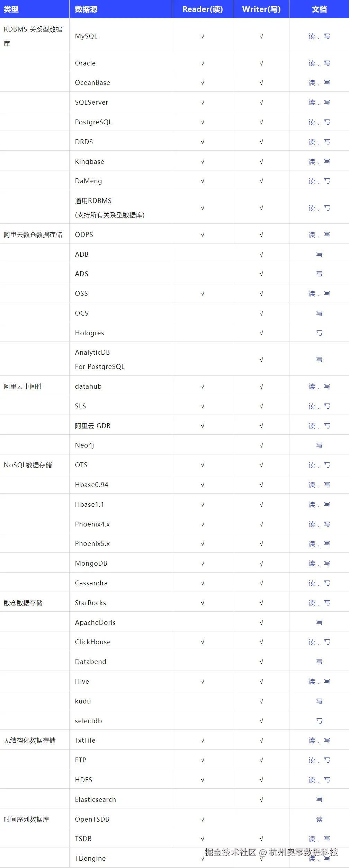Open the Cassandra read documentation link
The width and height of the screenshot is (349, 868).
tap(312, 583)
